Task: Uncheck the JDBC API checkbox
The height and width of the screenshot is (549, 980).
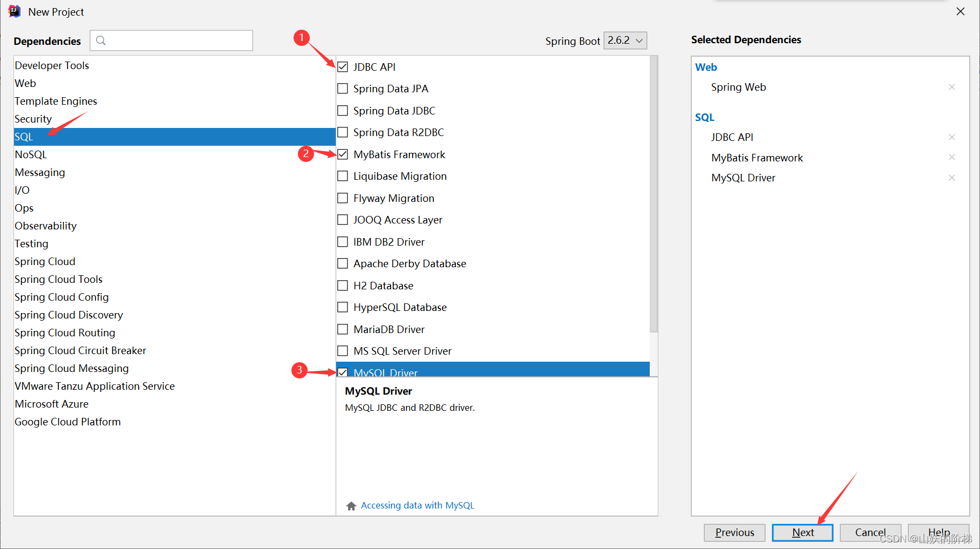Action: (x=343, y=67)
